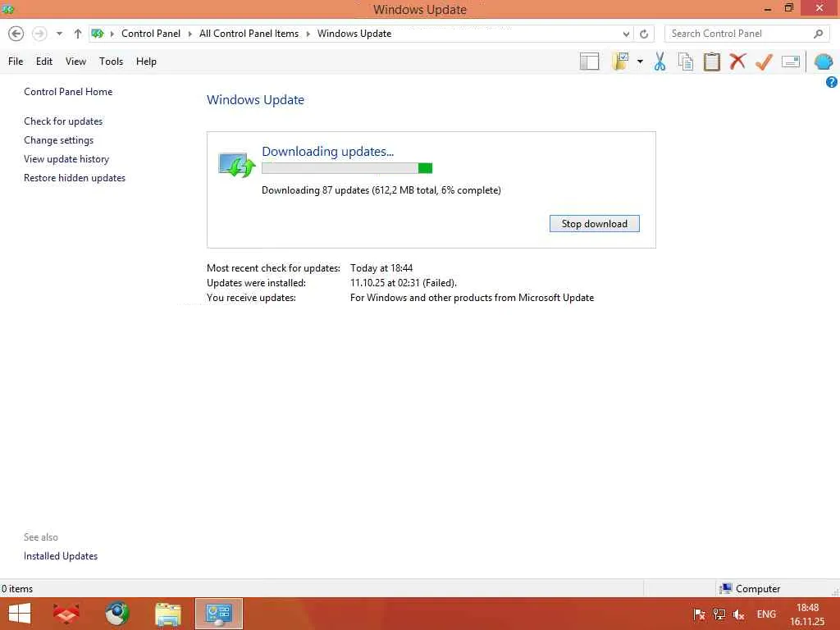Click the Windows Update shield arrows icon
Viewport: 840px width, 630px height.
(x=235, y=164)
